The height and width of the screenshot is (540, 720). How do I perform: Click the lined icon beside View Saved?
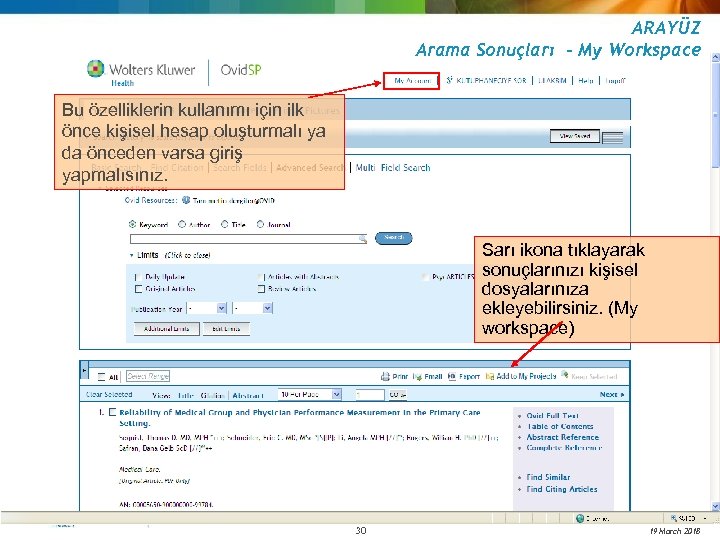coord(613,137)
